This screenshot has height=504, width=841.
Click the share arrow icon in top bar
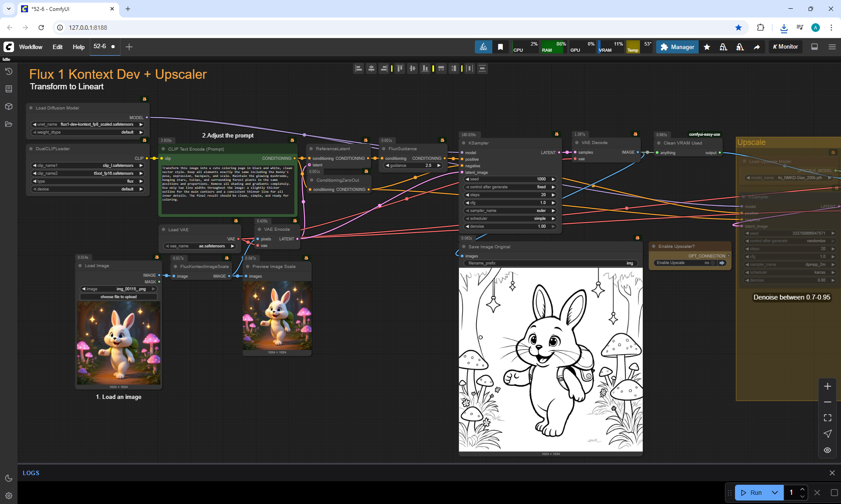[756, 47]
